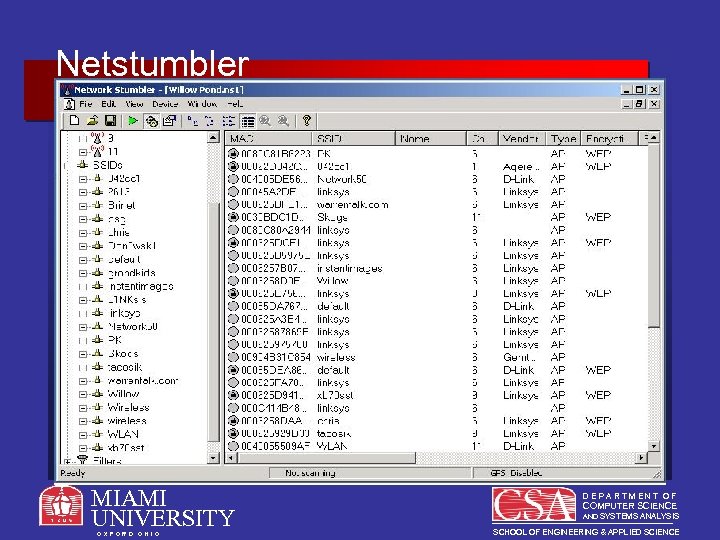Click the lock icon on xL7Dsst row

(x=233, y=395)
